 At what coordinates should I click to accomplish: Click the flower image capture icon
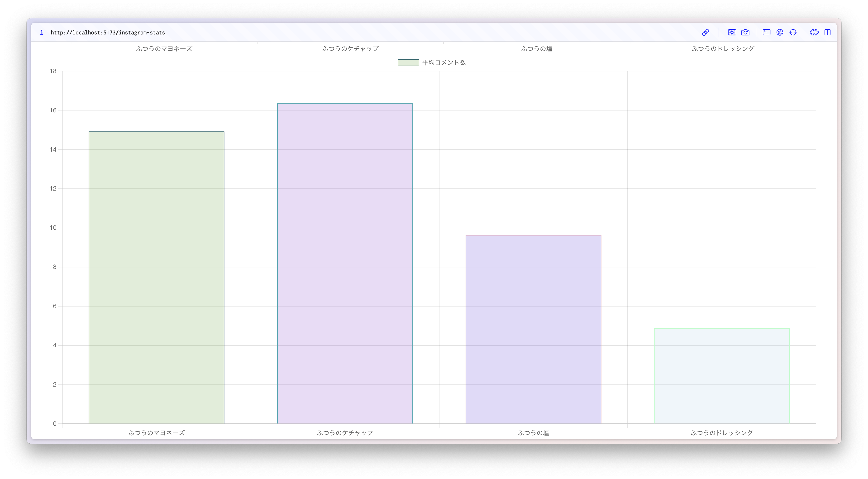click(x=732, y=32)
